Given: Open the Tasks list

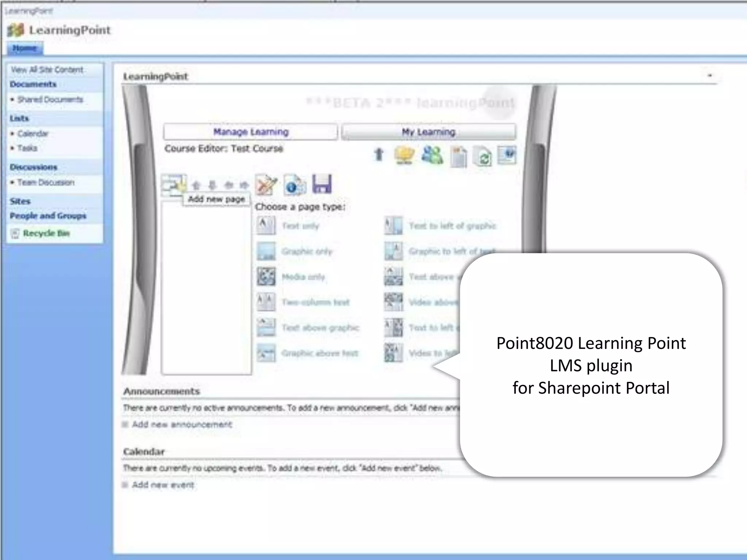Looking at the screenshot, I should coord(27,148).
